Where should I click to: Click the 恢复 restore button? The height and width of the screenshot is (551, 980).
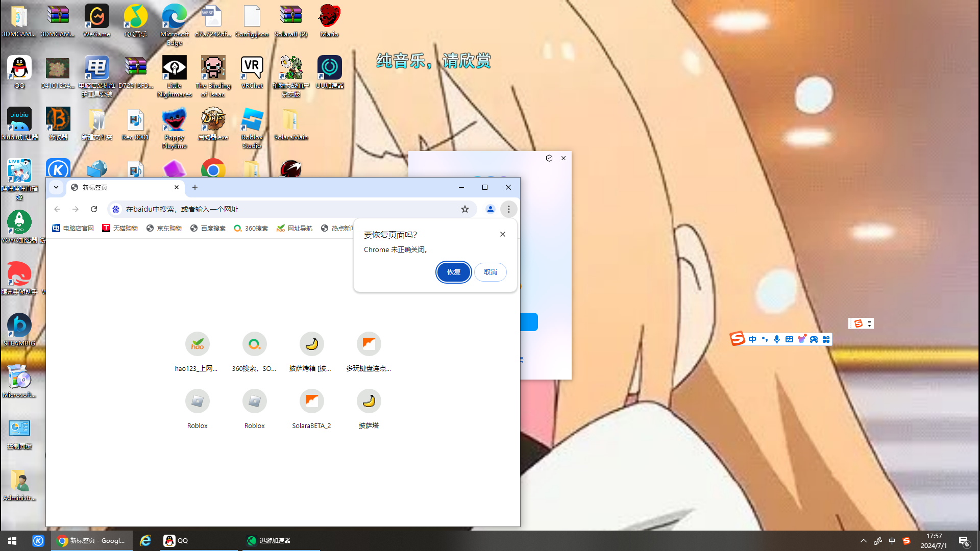(453, 272)
